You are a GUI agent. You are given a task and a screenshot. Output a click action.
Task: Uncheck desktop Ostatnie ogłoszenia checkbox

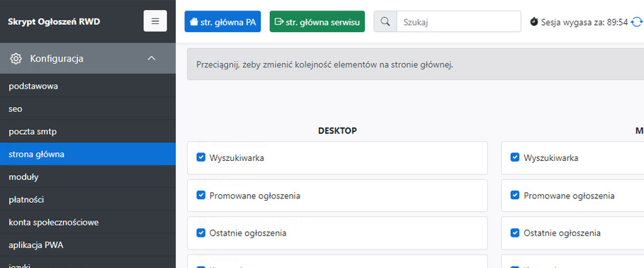pyautogui.click(x=200, y=233)
